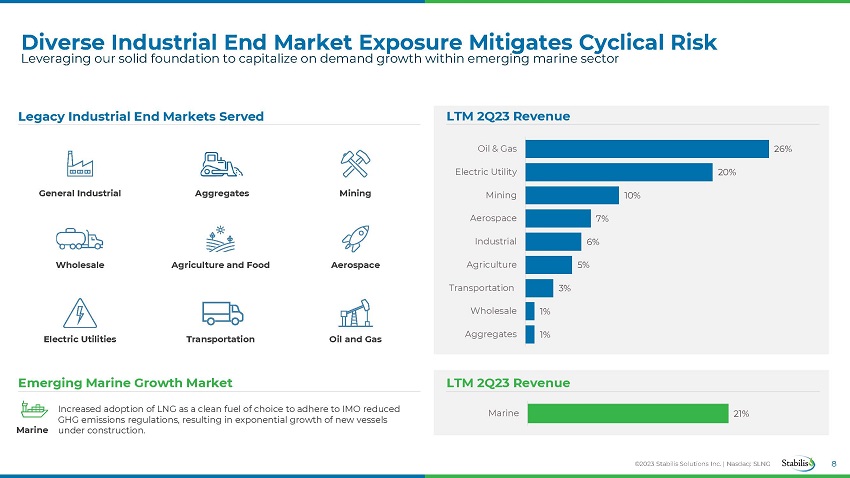Select the Marine ship icon
The image size is (850, 478).
[x=33, y=410]
